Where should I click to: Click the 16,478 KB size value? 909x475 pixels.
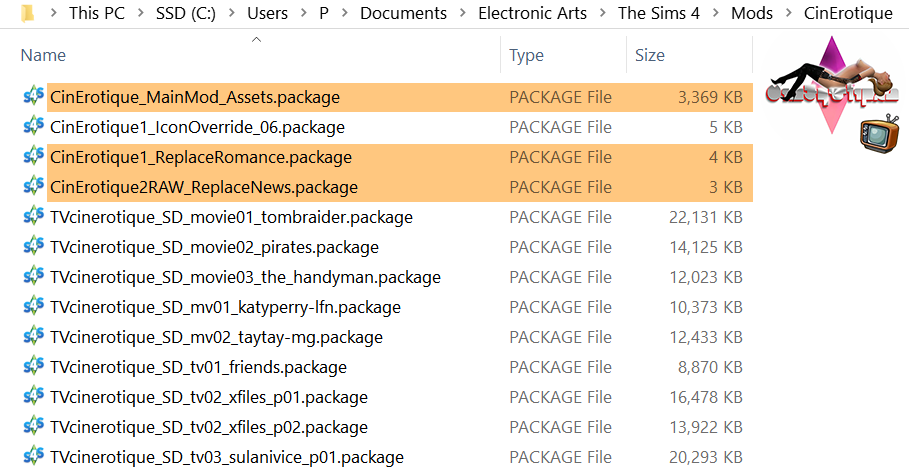(x=706, y=397)
